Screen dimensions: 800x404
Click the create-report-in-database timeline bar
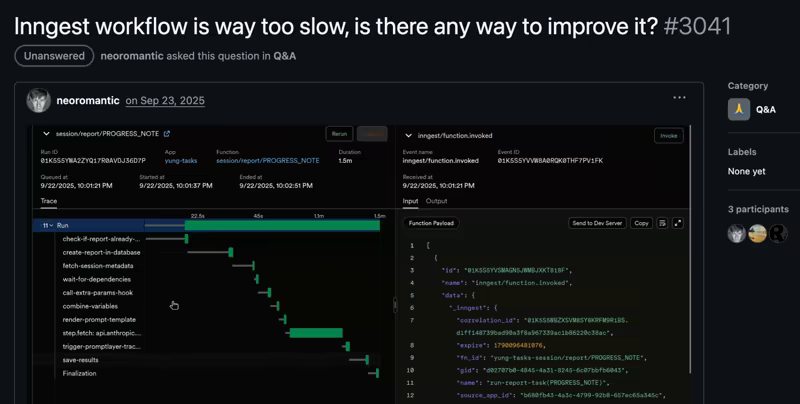point(231,252)
